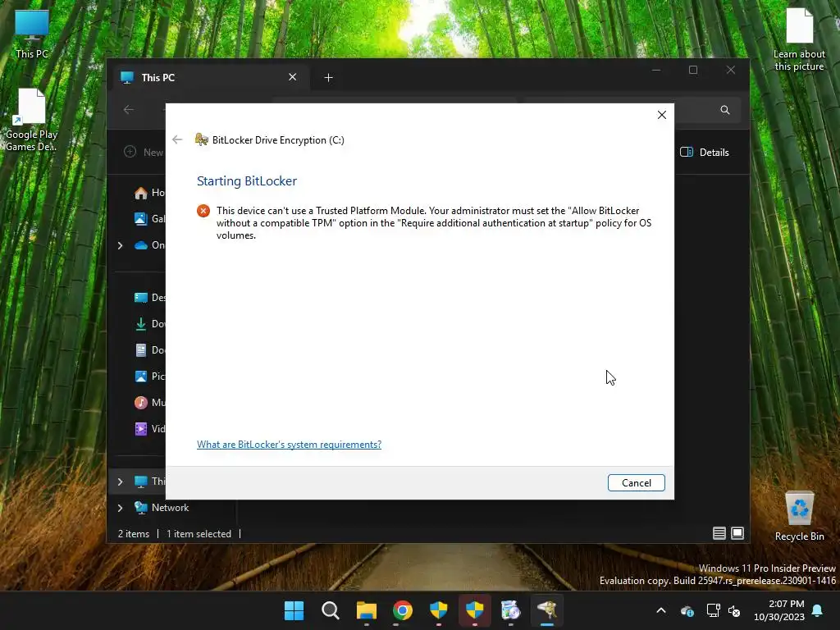Open the blue-yellow shield taskbar app left of the highlighted one
The height and width of the screenshot is (630, 840).
coord(439,610)
